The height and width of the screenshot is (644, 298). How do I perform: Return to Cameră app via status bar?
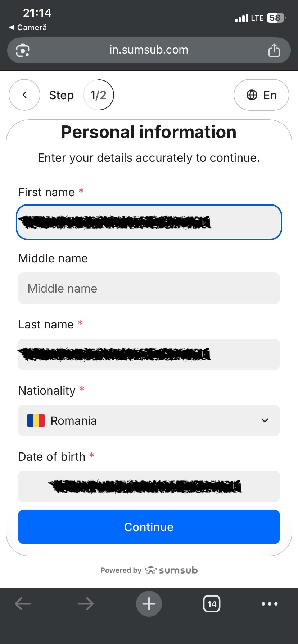tap(28, 27)
